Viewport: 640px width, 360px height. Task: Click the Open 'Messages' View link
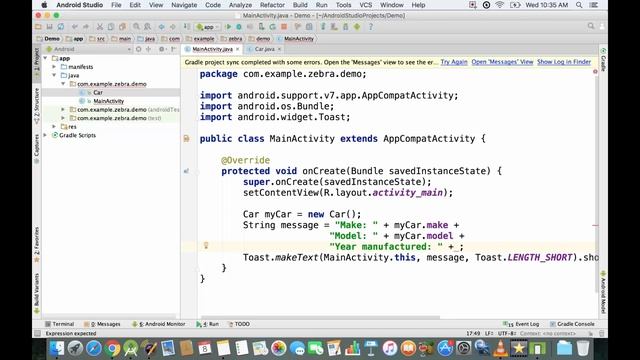[x=502, y=62]
